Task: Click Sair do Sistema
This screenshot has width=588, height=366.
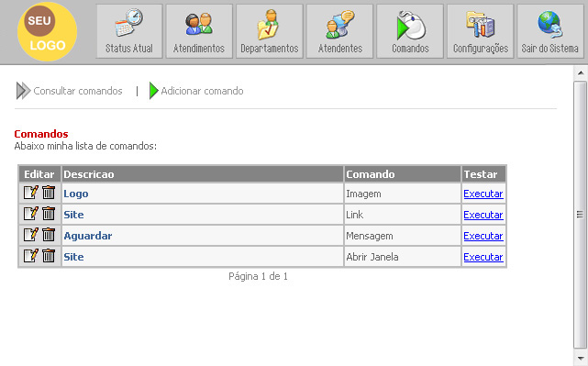Action: [x=550, y=31]
